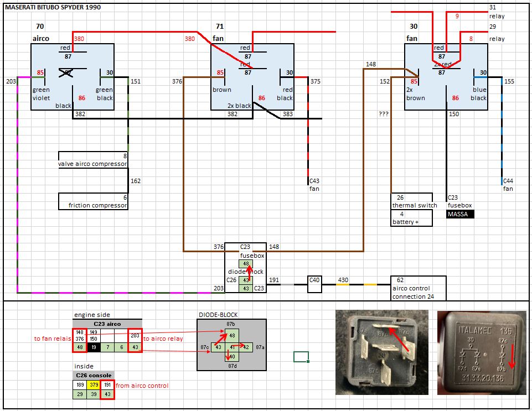Click the relay terminals photo with arrow
This screenshot has width=532, height=411.
[381, 352]
